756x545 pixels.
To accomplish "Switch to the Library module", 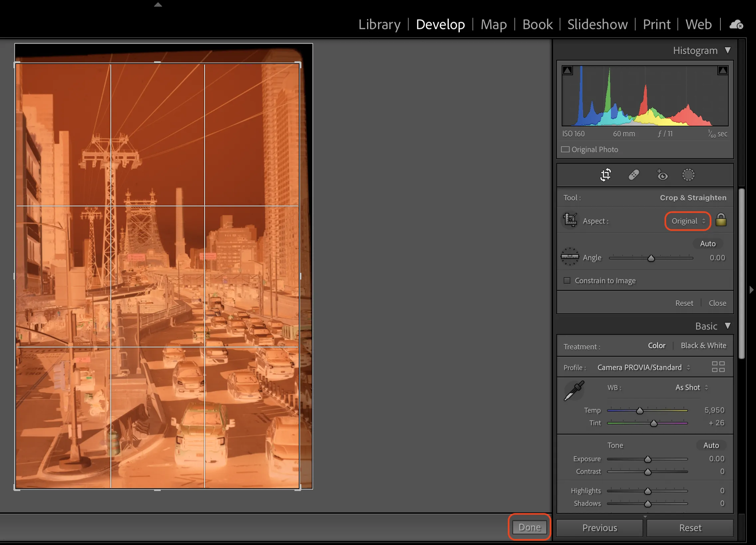I will point(379,24).
